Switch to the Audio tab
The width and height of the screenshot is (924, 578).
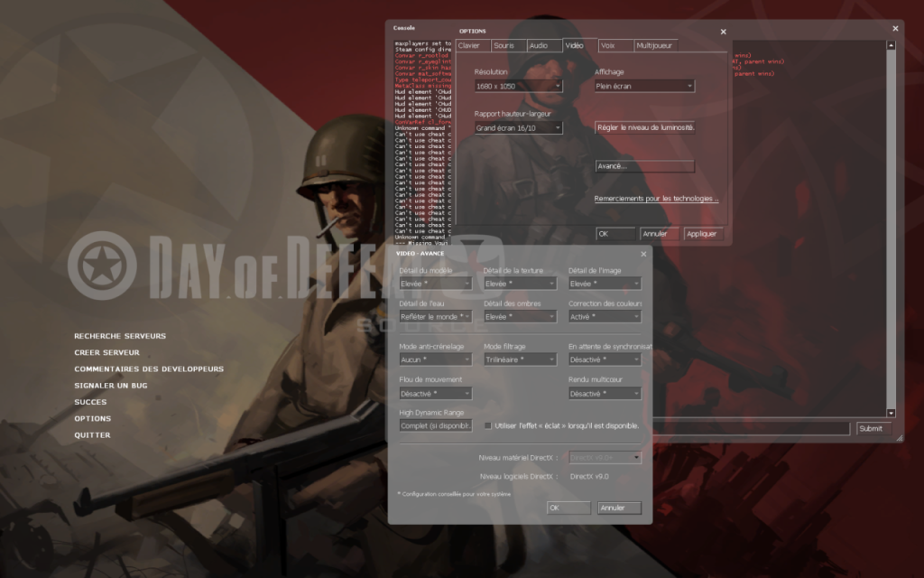[538, 45]
